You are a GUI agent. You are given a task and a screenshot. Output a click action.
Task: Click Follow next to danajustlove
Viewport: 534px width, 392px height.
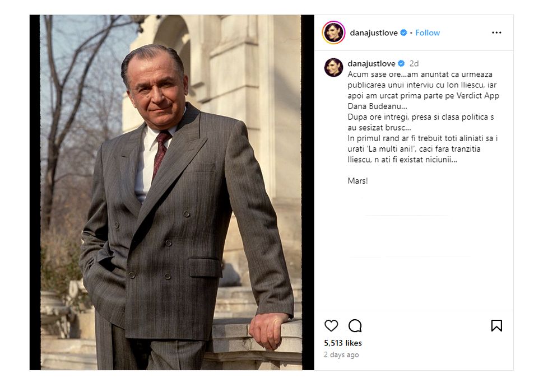coord(428,32)
